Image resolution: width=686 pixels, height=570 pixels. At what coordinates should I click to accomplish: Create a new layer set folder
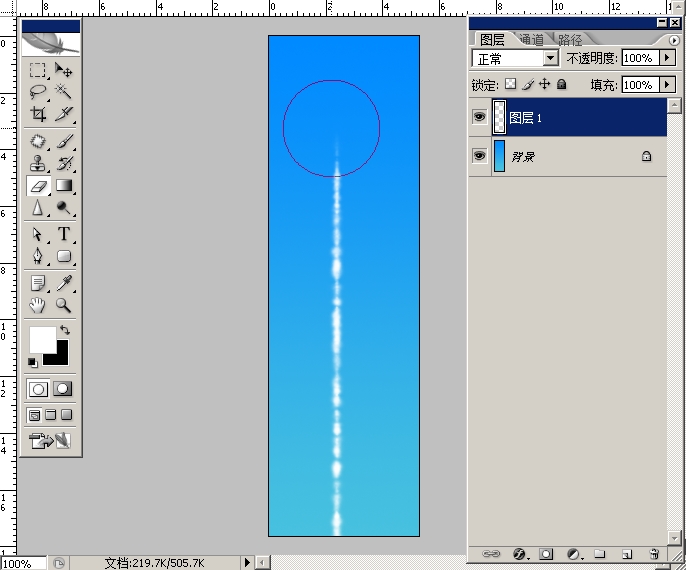click(599, 554)
